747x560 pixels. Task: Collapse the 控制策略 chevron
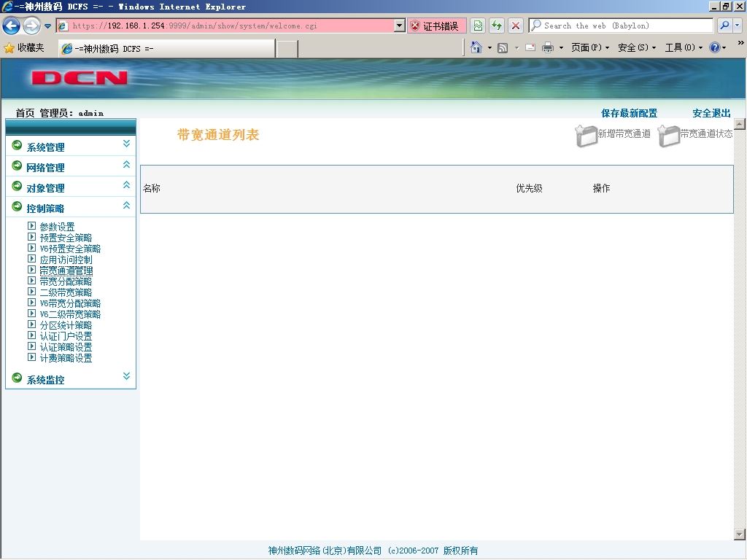pos(126,205)
